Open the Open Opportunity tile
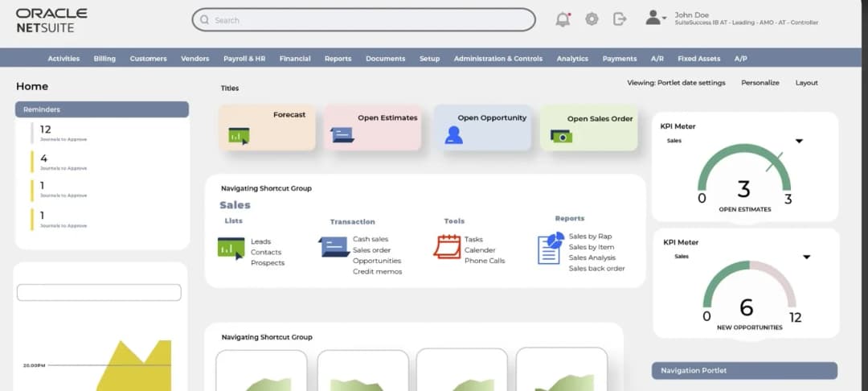The height and width of the screenshot is (391, 868). pos(482,127)
